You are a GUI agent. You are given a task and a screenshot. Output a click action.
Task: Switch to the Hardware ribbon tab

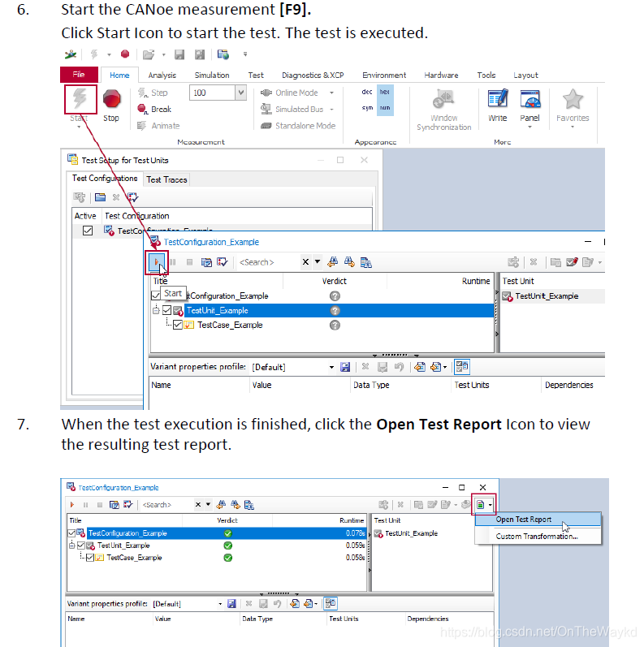pyautogui.click(x=441, y=75)
